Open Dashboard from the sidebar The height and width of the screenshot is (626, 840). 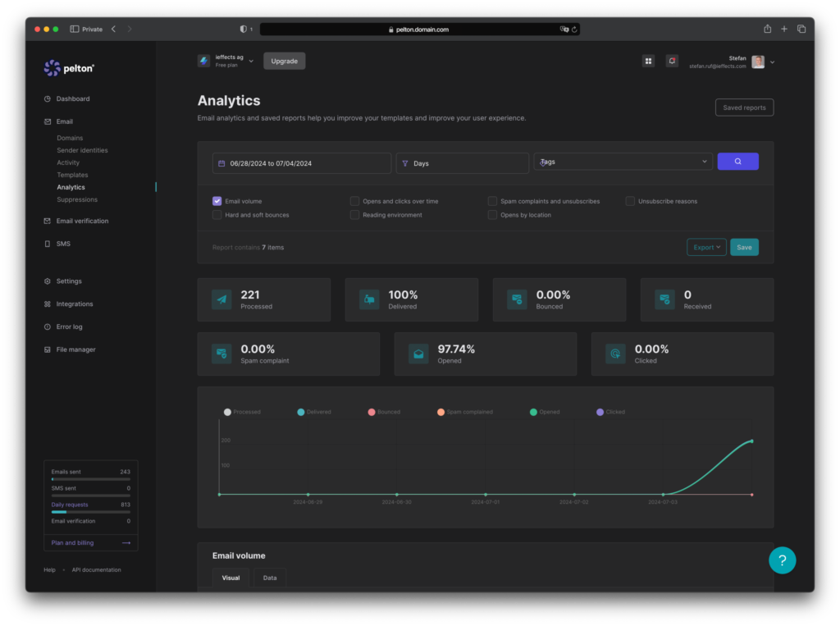pyautogui.click(x=72, y=98)
